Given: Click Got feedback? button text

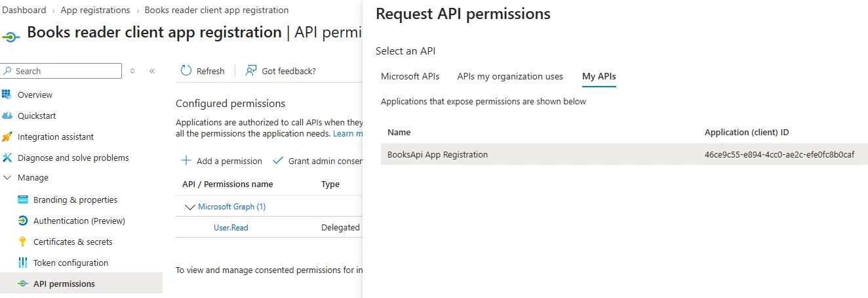Looking at the screenshot, I should pyautogui.click(x=288, y=71).
